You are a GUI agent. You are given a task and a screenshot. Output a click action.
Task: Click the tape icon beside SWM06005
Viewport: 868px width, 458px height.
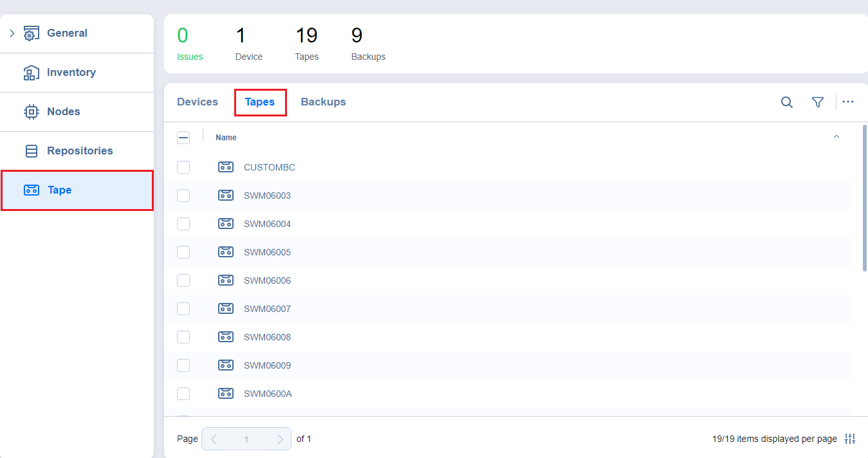click(x=225, y=252)
